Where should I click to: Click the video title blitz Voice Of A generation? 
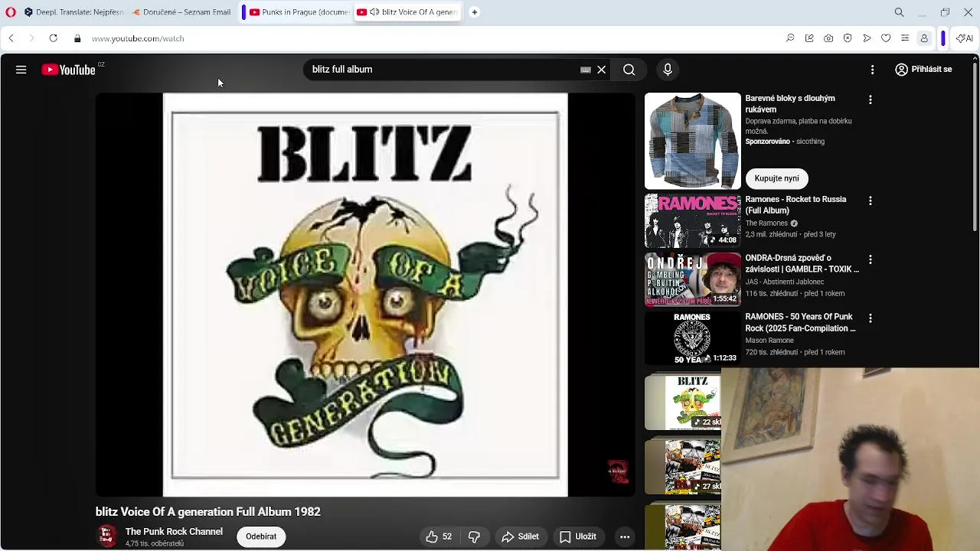click(x=208, y=511)
